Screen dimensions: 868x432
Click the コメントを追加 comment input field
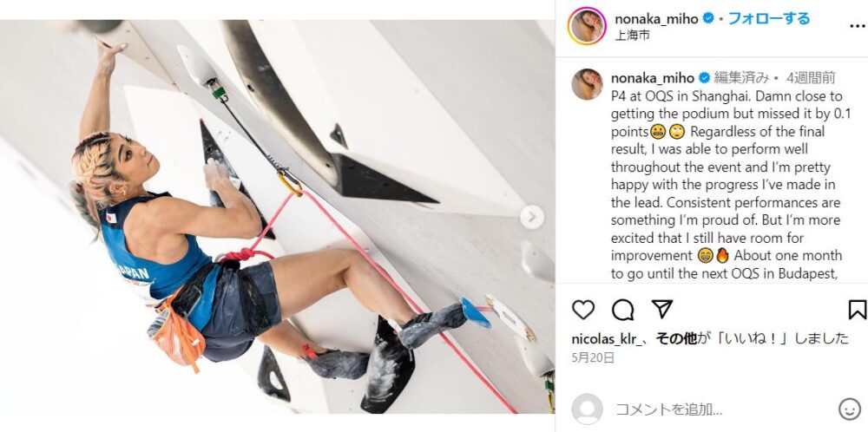pyautogui.click(x=720, y=409)
